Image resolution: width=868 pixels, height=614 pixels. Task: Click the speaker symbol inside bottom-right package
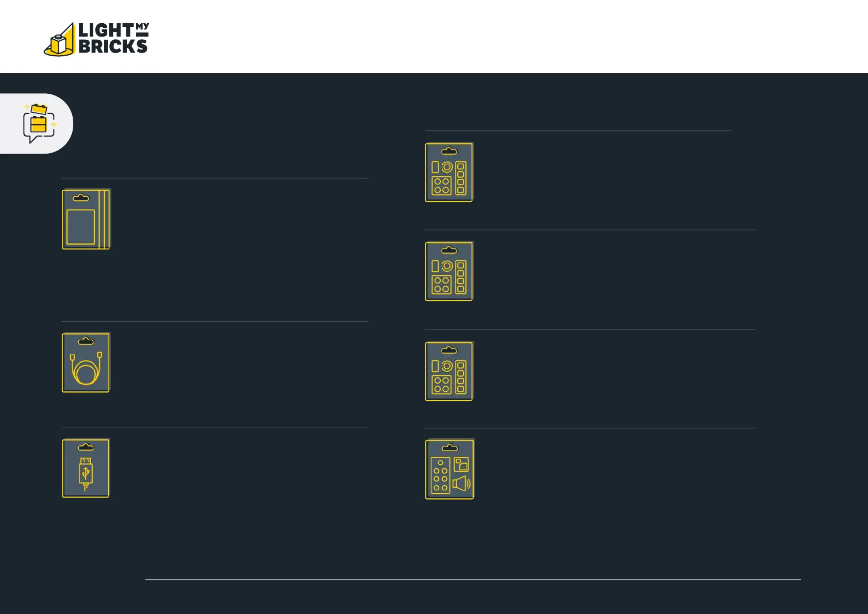click(461, 484)
